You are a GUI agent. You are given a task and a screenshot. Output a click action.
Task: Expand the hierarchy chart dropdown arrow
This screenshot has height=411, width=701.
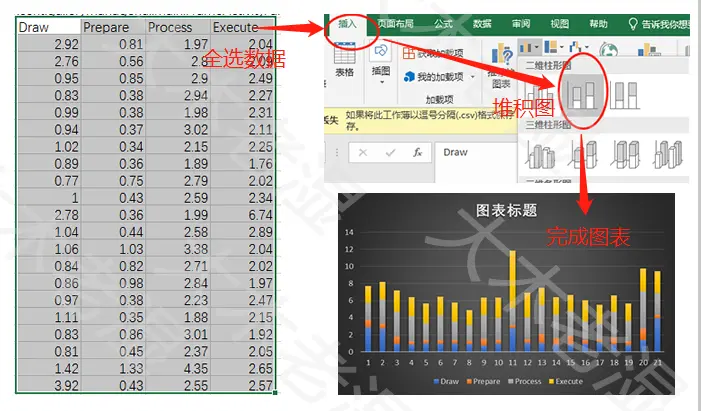[x=562, y=47]
